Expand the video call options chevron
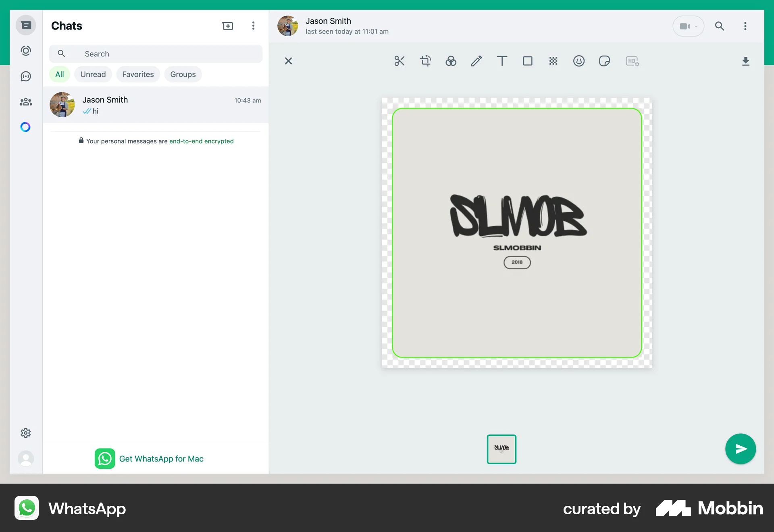This screenshot has height=532, width=774. pyautogui.click(x=695, y=26)
